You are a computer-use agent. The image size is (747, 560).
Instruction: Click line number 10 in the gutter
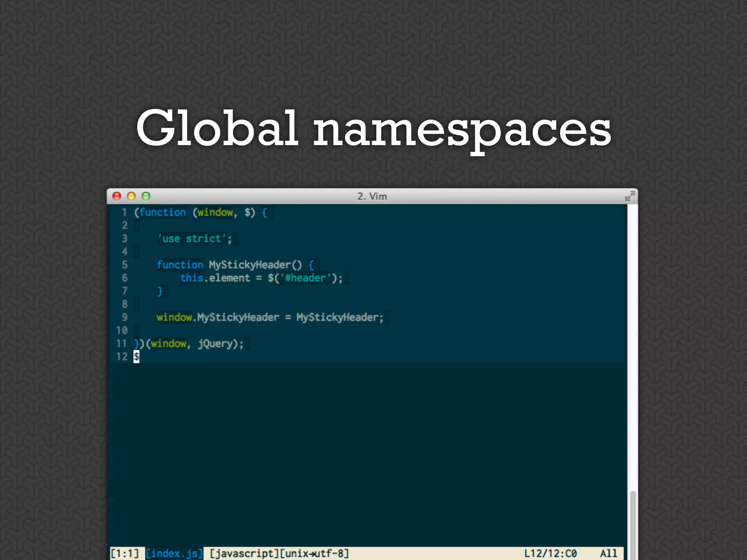122,331
